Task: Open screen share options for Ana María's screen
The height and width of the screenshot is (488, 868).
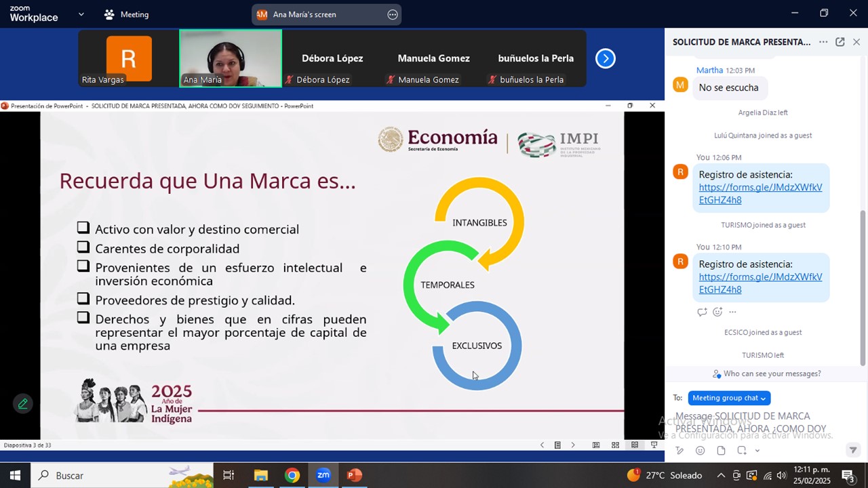Action: click(x=393, y=15)
